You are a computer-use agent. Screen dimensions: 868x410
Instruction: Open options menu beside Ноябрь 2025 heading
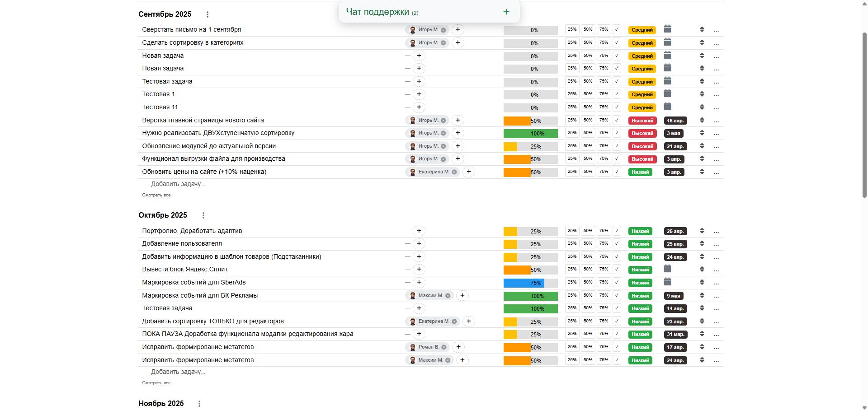[x=199, y=404]
